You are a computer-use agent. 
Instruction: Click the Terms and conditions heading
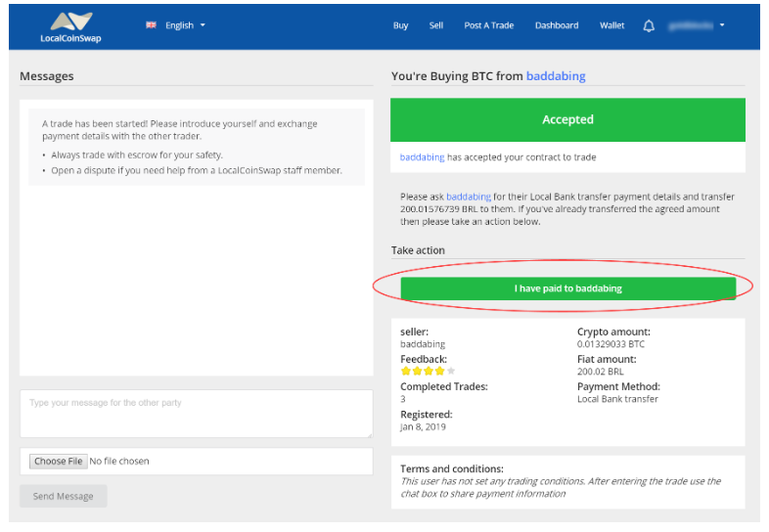(452, 468)
